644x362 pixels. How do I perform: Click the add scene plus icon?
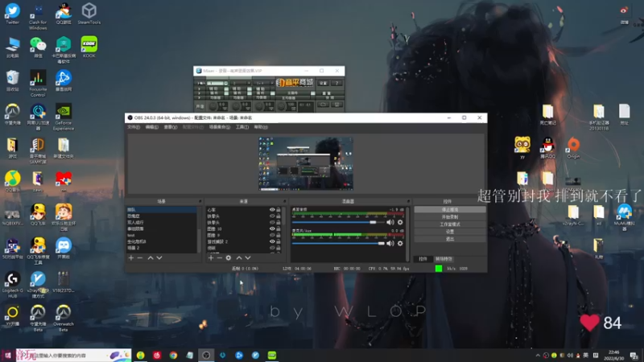pyautogui.click(x=131, y=257)
